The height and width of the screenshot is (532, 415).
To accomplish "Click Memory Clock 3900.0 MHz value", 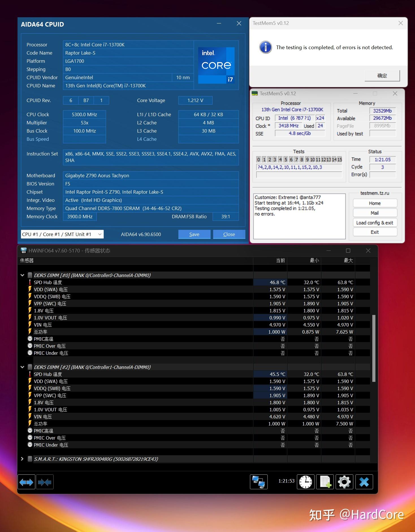I will (80, 217).
